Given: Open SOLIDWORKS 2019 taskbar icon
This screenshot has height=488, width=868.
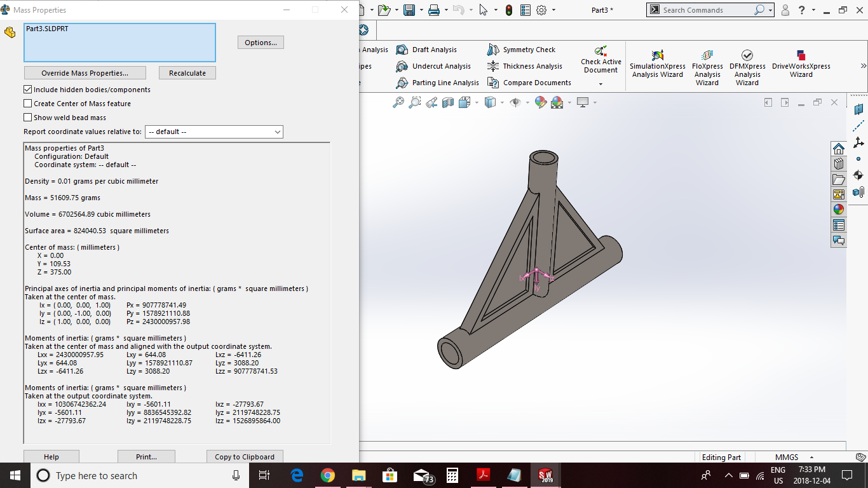Looking at the screenshot, I should tap(546, 475).
